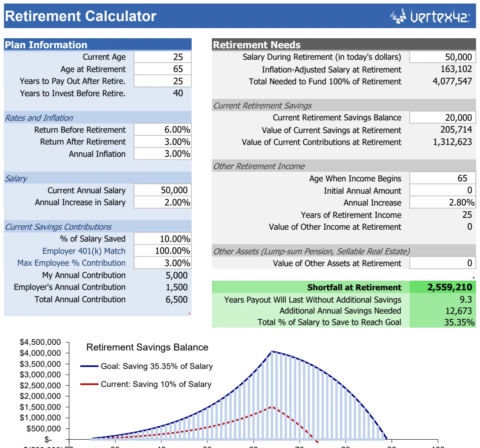Viewport: 480px width, 448px height.
Task: Select the Current Age input cell
Action: pyautogui.click(x=163, y=57)
